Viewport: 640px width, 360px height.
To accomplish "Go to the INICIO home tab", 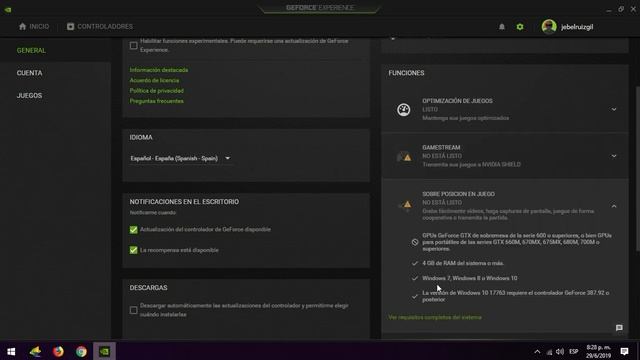I will coord(34,27).
